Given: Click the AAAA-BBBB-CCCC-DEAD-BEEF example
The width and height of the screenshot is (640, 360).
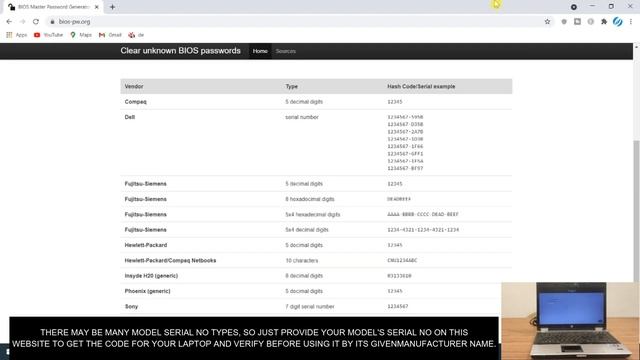Looking at the screenshot, I should [423, 214].
